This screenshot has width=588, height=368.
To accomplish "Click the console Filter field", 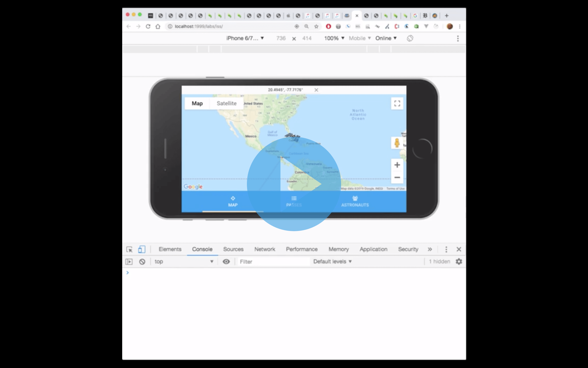I will [274, 262].
